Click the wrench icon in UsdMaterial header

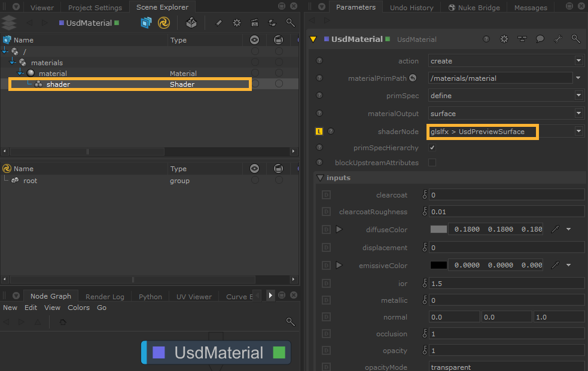pyautogui.click(x=557, y=39)
